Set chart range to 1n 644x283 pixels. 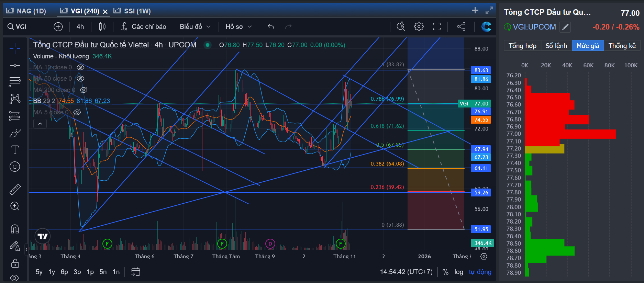116,272
